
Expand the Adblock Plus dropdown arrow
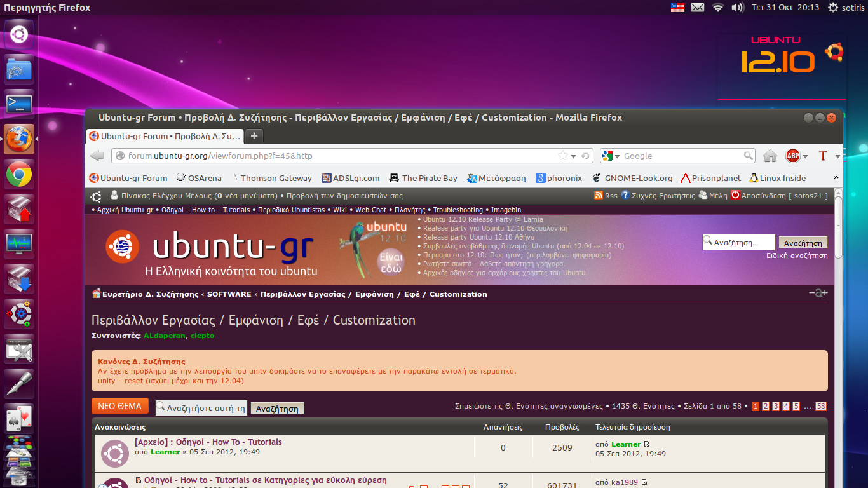(x=805, y=156)
